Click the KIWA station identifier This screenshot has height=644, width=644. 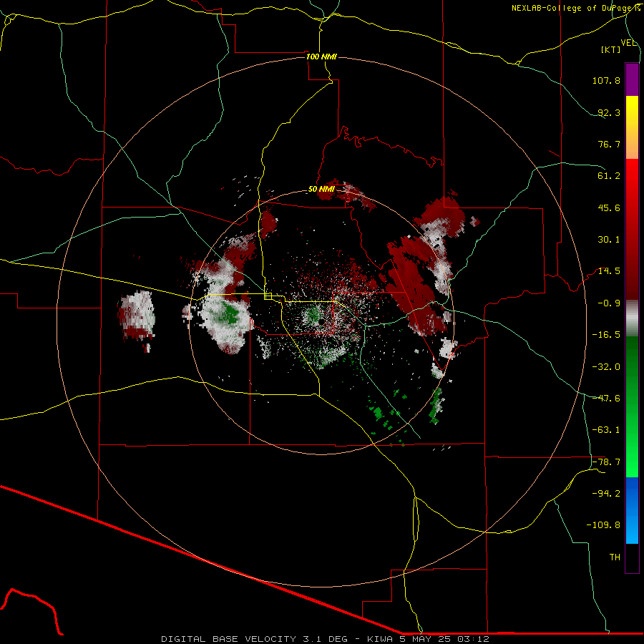coord(380,639)
